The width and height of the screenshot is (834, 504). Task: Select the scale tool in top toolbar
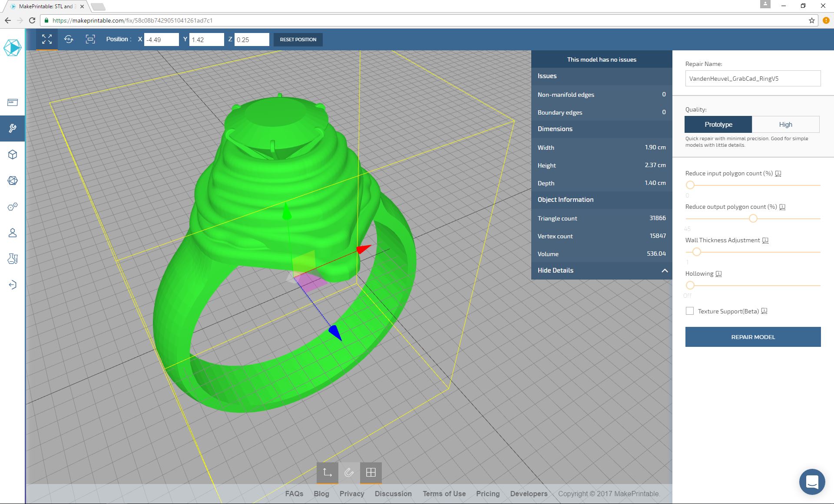click(90, 40)
